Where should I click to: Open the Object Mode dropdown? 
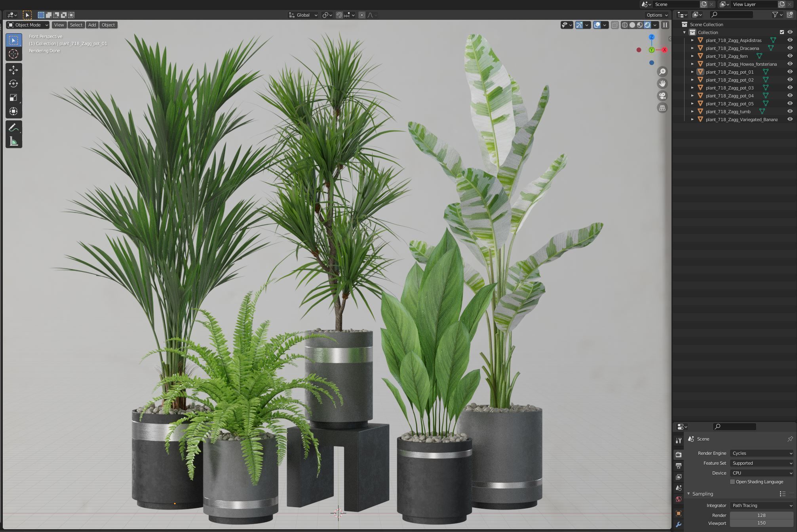tap(28, 25)
